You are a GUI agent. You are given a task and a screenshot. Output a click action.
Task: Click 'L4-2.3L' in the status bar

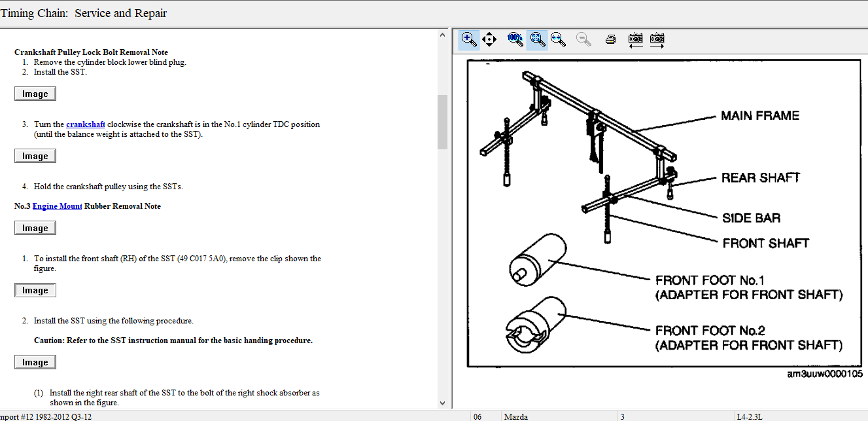point(750,416)
